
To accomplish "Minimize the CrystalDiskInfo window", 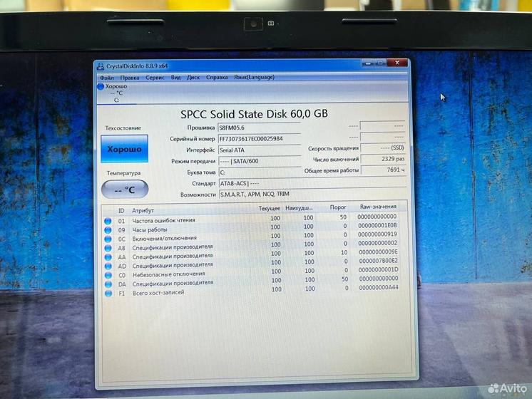I will pos(367,63).
